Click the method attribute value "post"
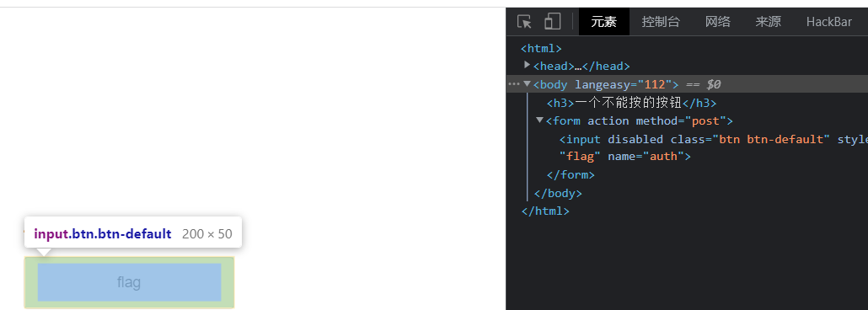 coord(706,120)
